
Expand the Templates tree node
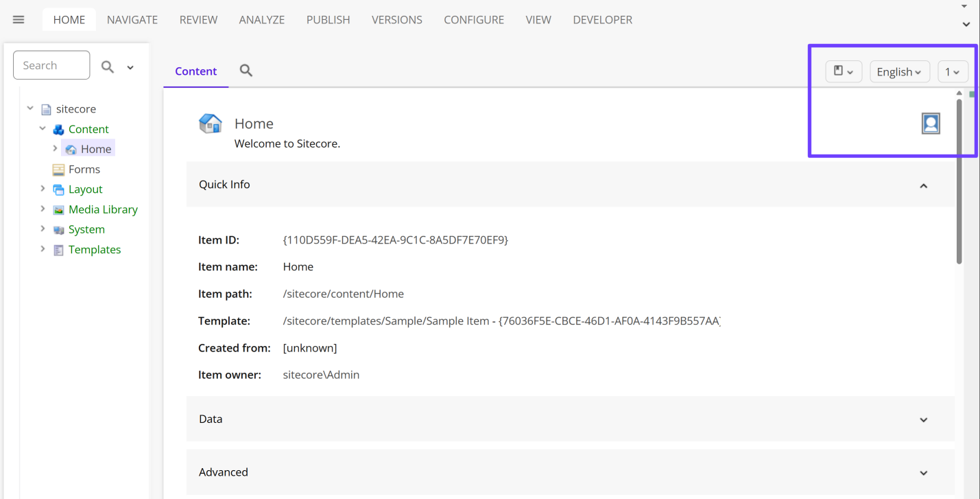click(43, 249)
